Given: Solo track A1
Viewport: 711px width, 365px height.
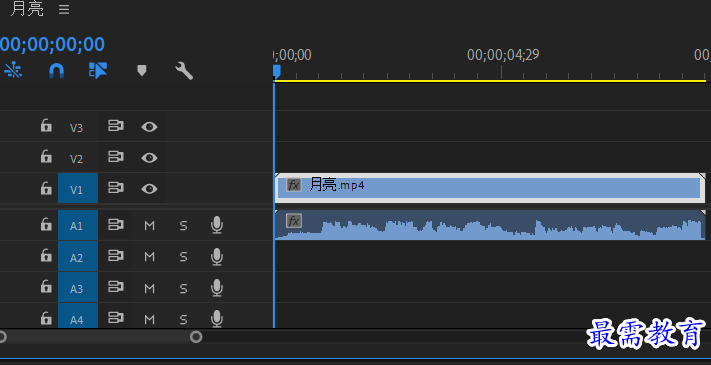Looking at the screenshot, I should [183, 225].
